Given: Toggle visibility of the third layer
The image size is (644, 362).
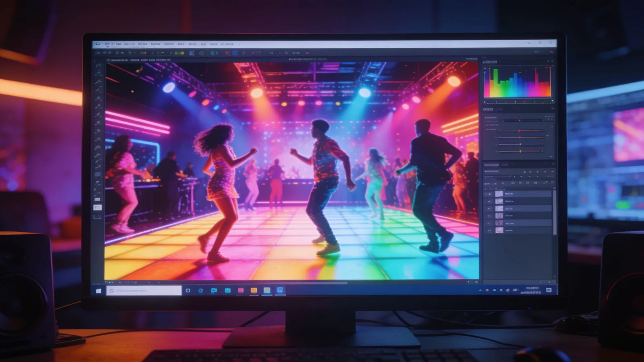Looking at the screenshot, I should (x=489, y=208).
